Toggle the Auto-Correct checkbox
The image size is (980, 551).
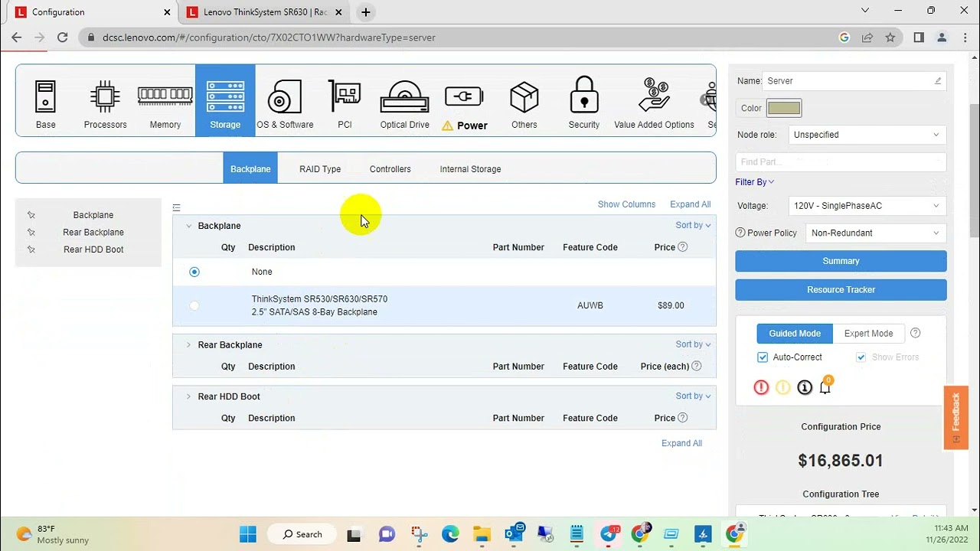click(x=763, y=357)
